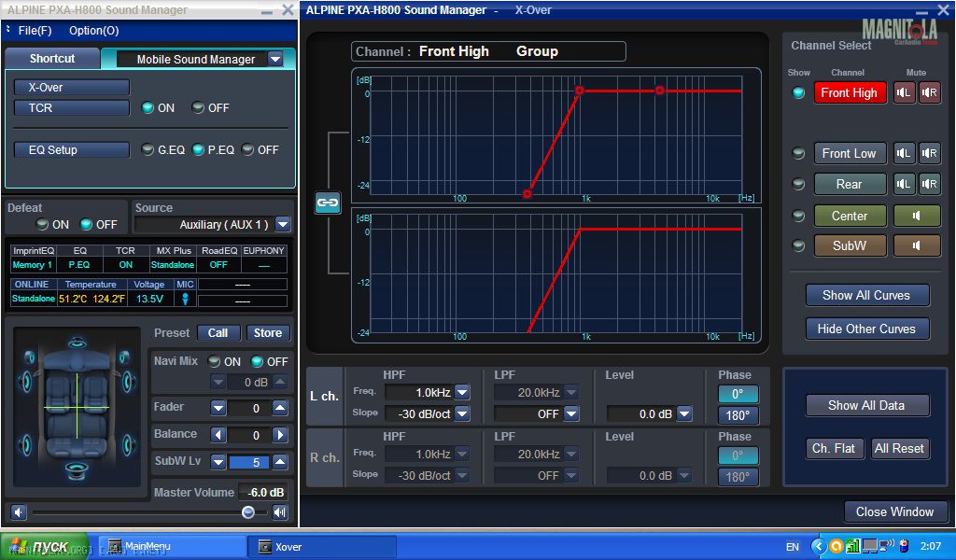Mute Rear right channel
This screenshot has height=560, width=956.
pos(929,184)
